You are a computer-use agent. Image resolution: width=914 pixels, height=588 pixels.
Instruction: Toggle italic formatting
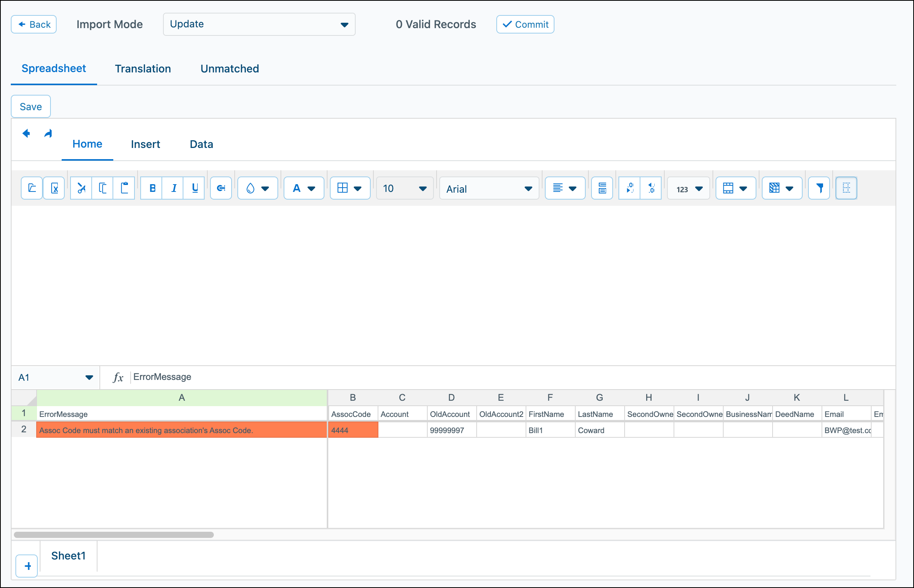173,188
